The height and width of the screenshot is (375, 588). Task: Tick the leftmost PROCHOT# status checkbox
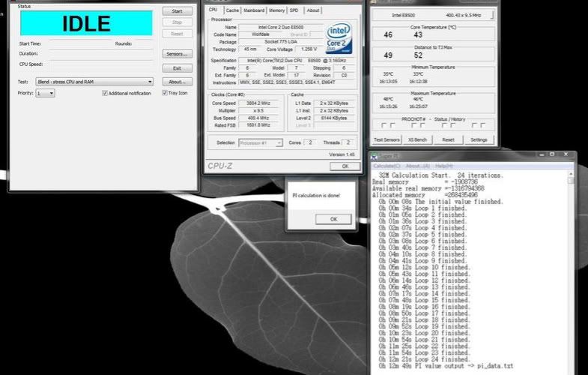384,125
